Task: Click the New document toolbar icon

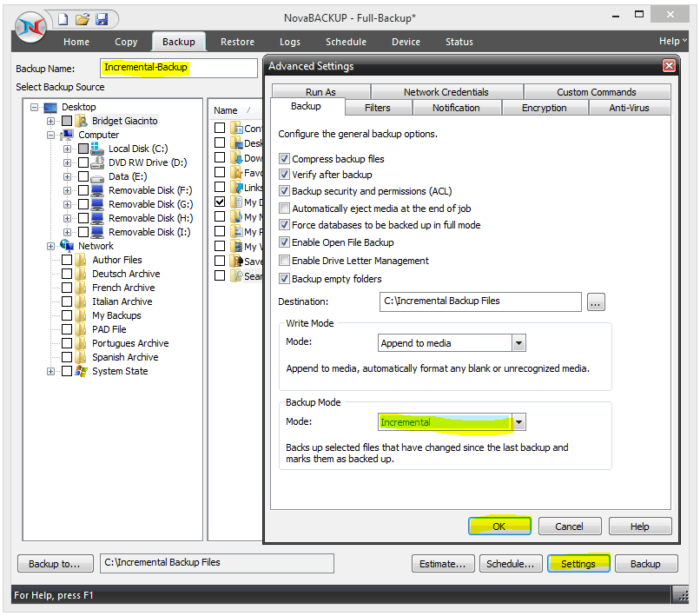Action: click(63, 18)
